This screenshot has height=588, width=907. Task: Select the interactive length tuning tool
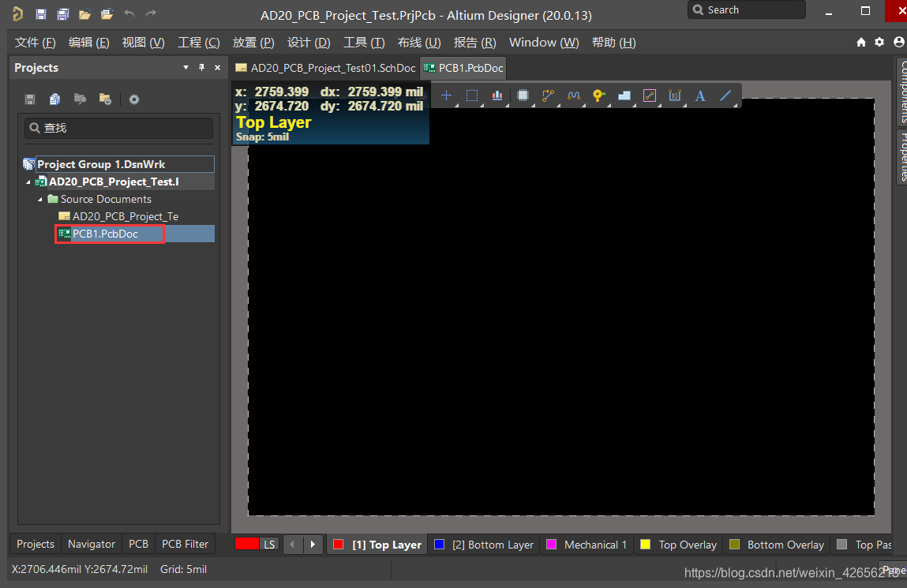coord(573,96)
